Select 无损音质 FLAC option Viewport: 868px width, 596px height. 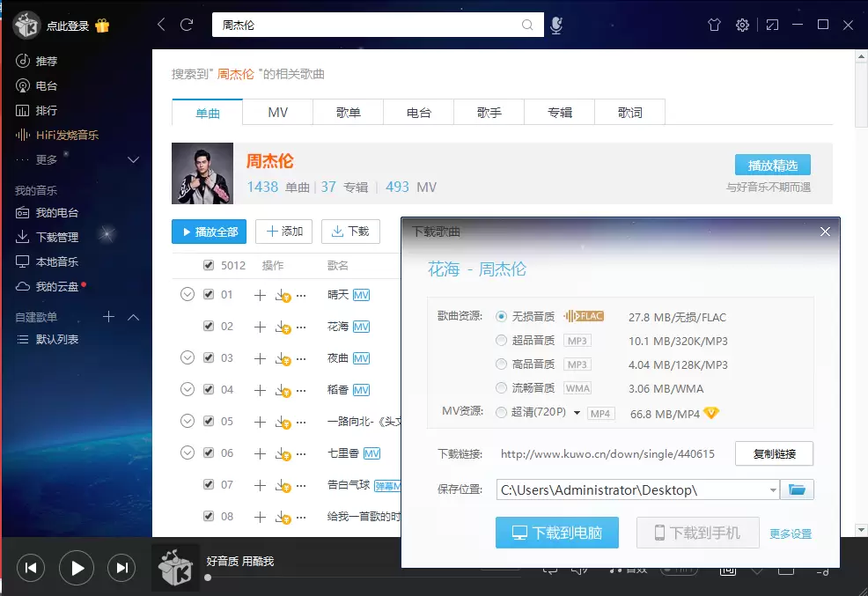pos(501,317)
